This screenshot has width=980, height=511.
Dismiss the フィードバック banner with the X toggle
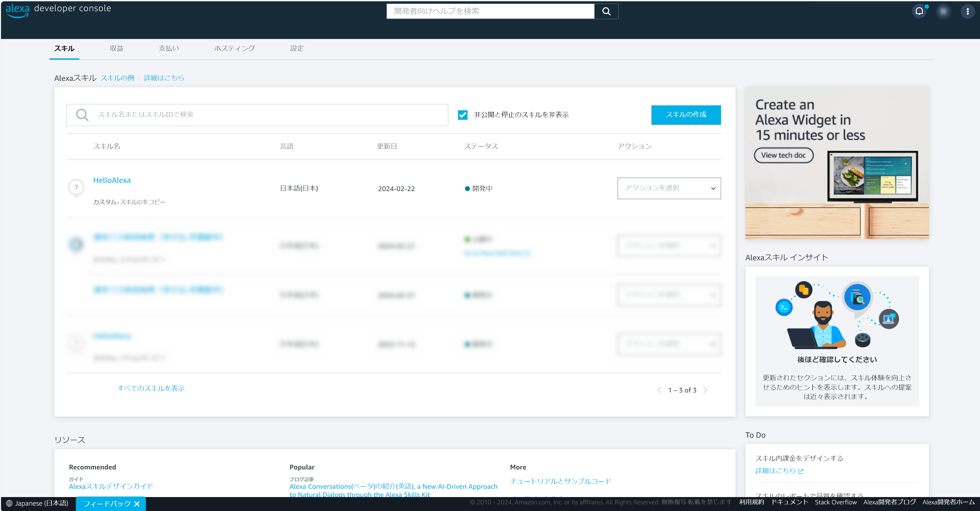point(137,504)
